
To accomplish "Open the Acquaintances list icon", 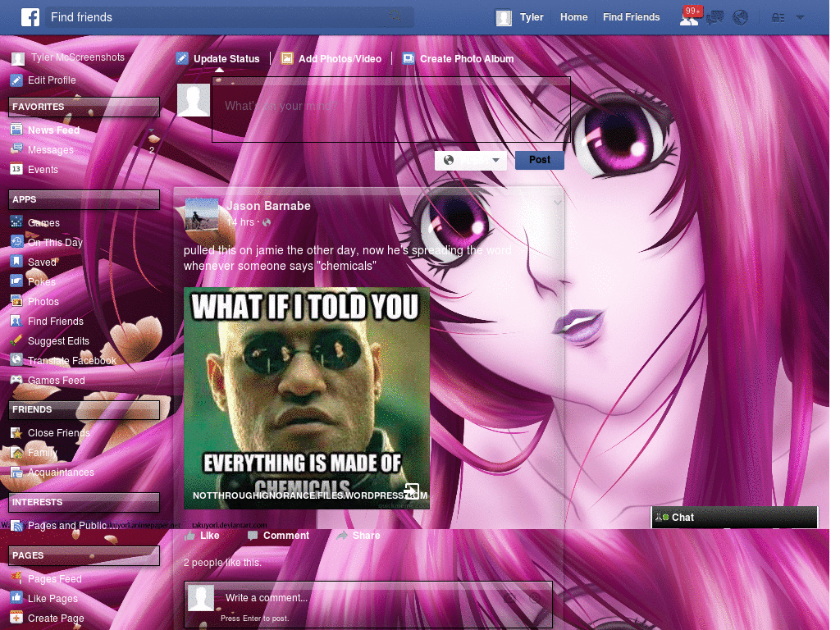I will [x=16, y=472].
